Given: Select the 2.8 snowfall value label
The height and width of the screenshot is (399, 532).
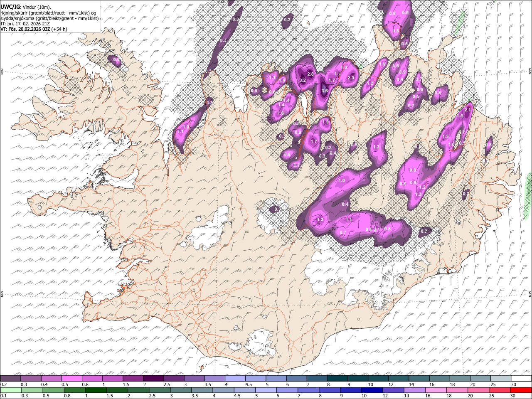Looking at the screenshot, I should [310, 74].
